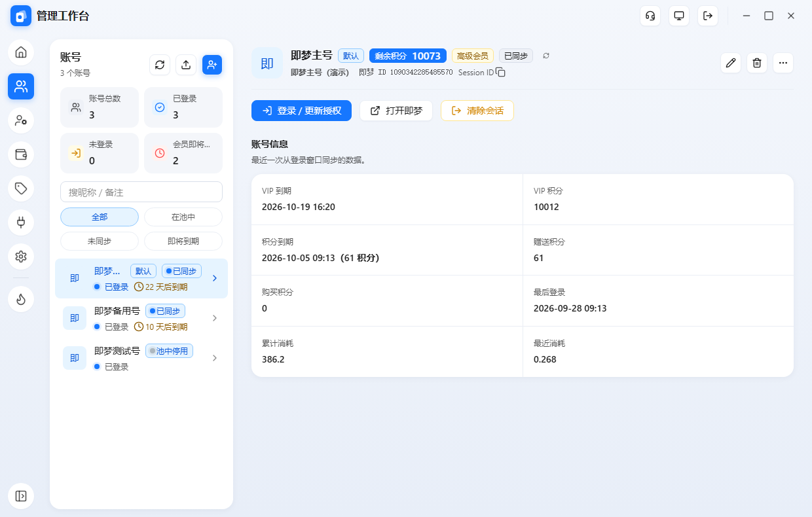This screenshot has width=812, height=517.
Task: Copy the Session ID
Action: [x=500, y=73]
